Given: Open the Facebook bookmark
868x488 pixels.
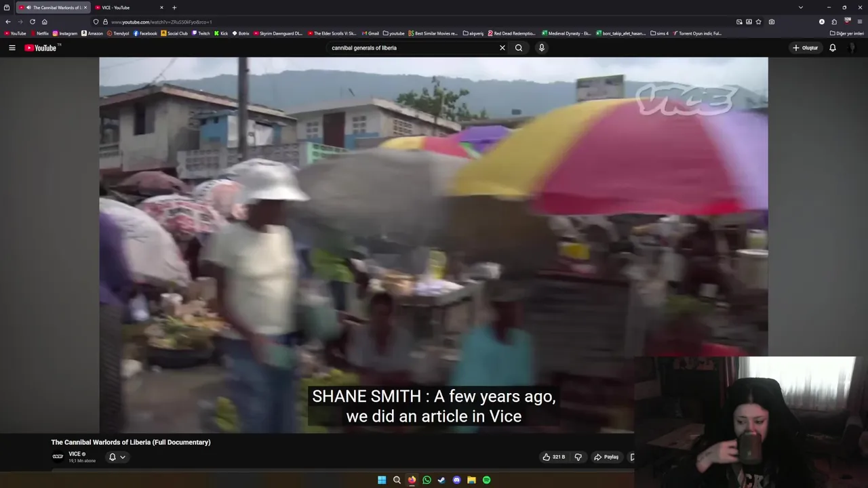Looking at the screenshot, I should click(x=145, y=33).
